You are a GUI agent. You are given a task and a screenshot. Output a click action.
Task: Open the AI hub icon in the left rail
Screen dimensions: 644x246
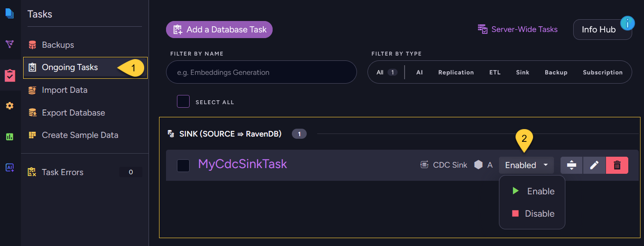10,167
